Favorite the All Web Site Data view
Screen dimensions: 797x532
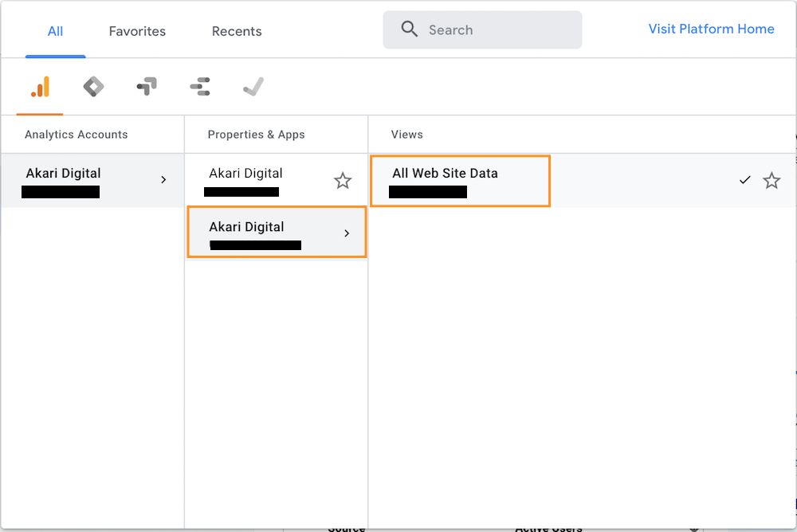click(771, 180)
